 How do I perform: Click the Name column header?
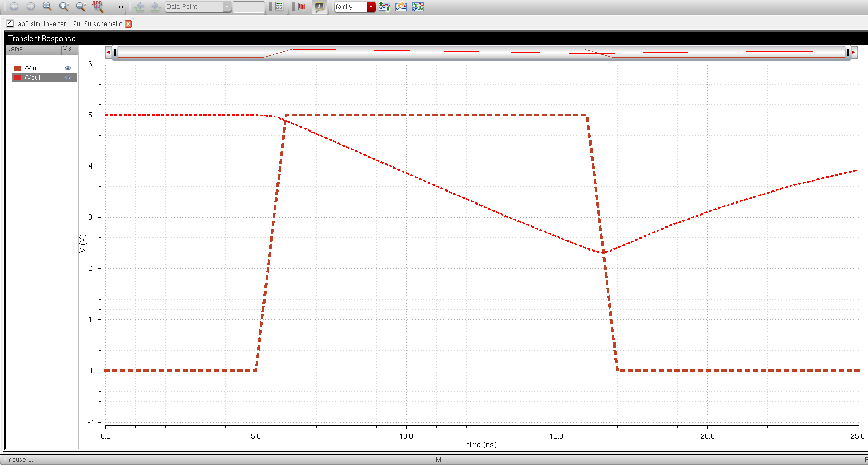click(33, 49)
